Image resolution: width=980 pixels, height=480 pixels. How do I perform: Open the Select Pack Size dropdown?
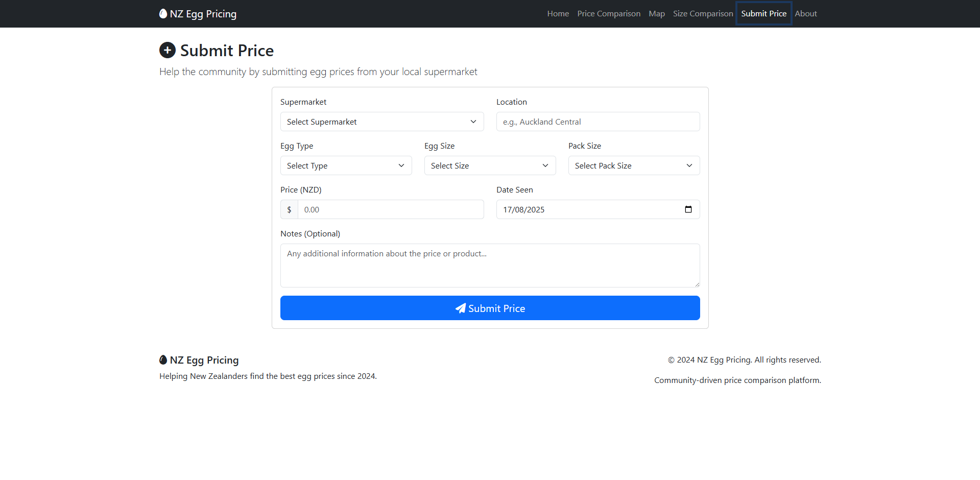pyautogui.click(x=634, y=165)
